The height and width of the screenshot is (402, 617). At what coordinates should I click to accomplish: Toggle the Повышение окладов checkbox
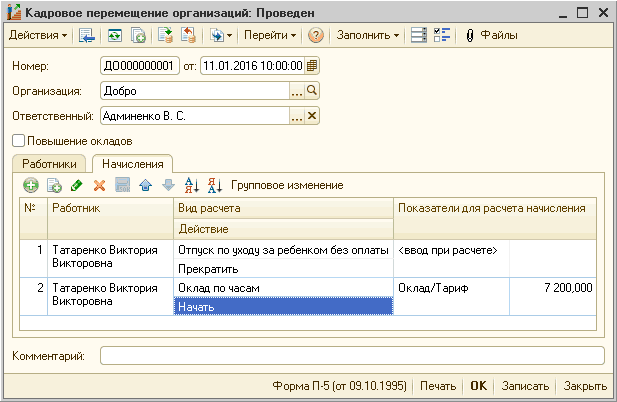(x=18, y=141)
